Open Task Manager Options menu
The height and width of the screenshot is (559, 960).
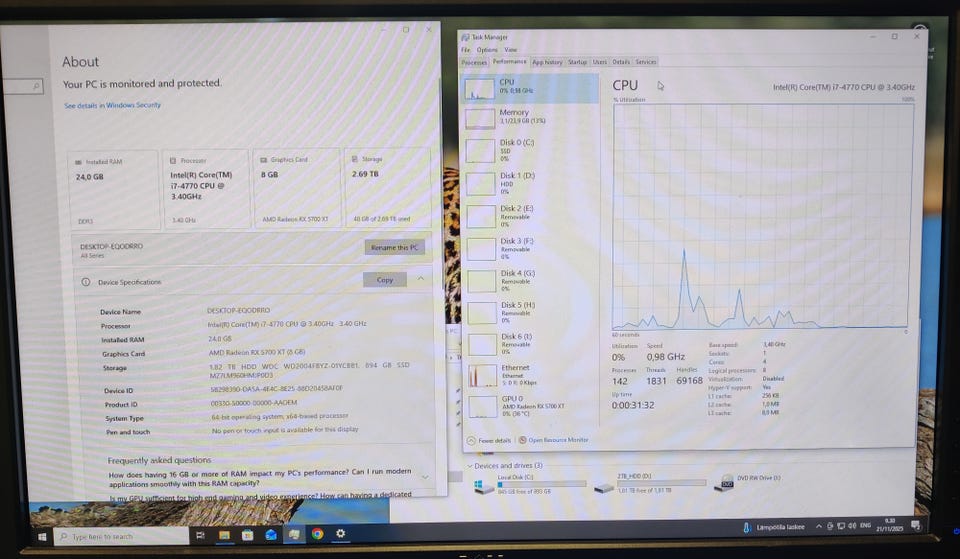point(487,50)
